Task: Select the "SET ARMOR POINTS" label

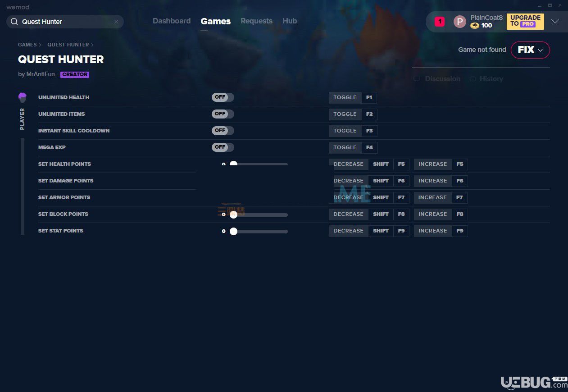Action: coord(64,197)
